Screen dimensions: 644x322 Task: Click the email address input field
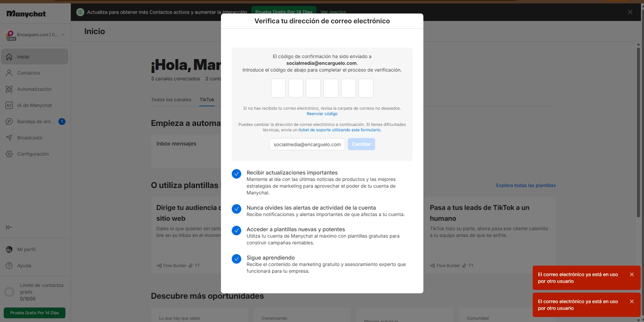click(307, 144)
